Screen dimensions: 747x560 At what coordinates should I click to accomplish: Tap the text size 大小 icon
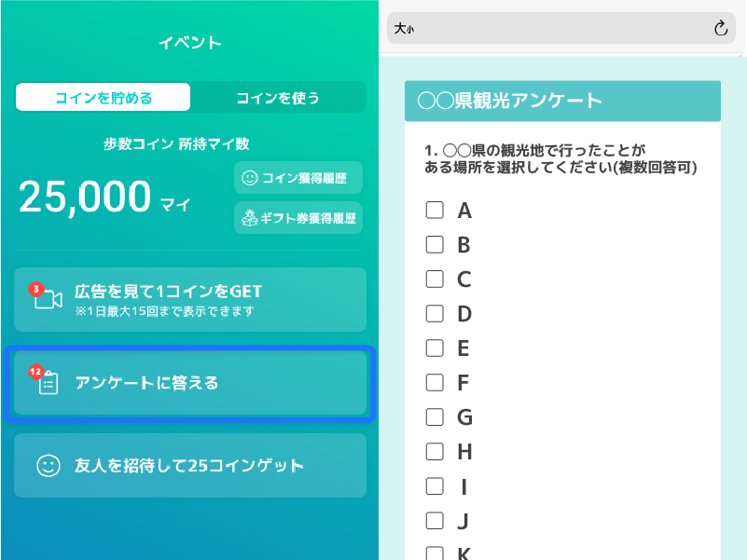click(x=404, y=29)
